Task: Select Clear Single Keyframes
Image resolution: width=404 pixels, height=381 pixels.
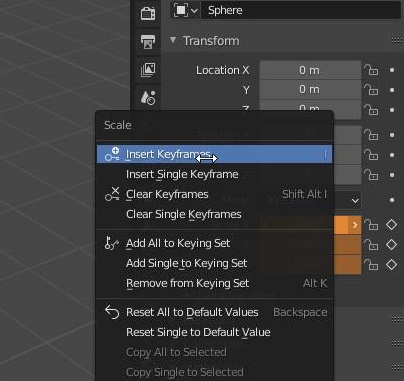Action: click(x=214, y=214)
